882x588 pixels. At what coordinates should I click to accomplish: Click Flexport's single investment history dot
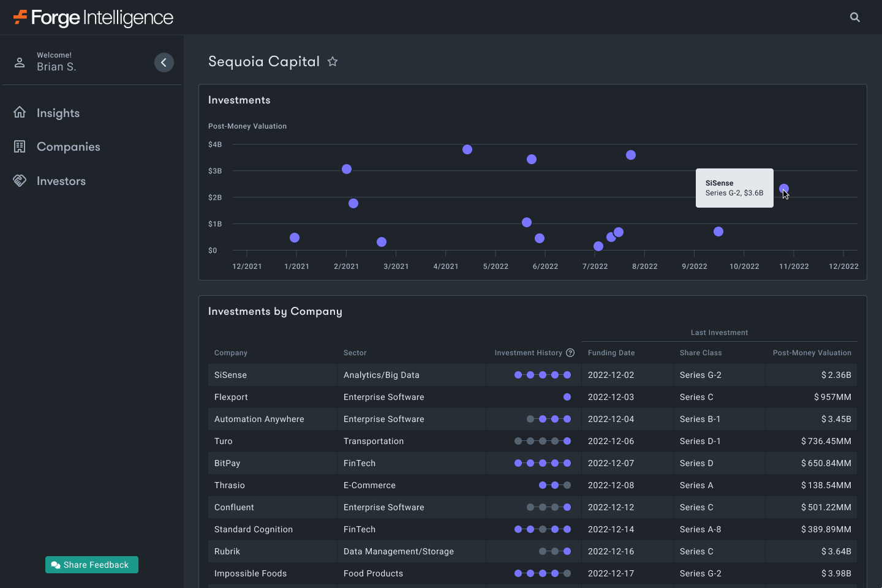pos(567,397)
